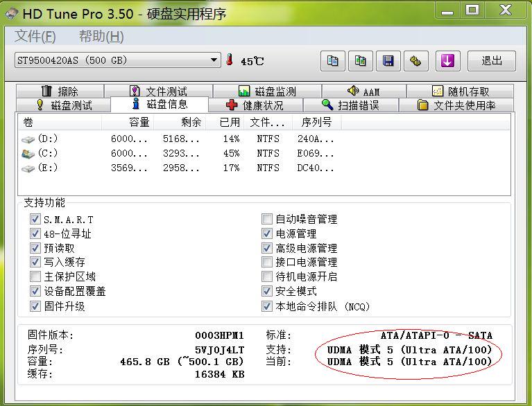Click the save floppy disk icon

pyautogui.click(x=388, y=61)
